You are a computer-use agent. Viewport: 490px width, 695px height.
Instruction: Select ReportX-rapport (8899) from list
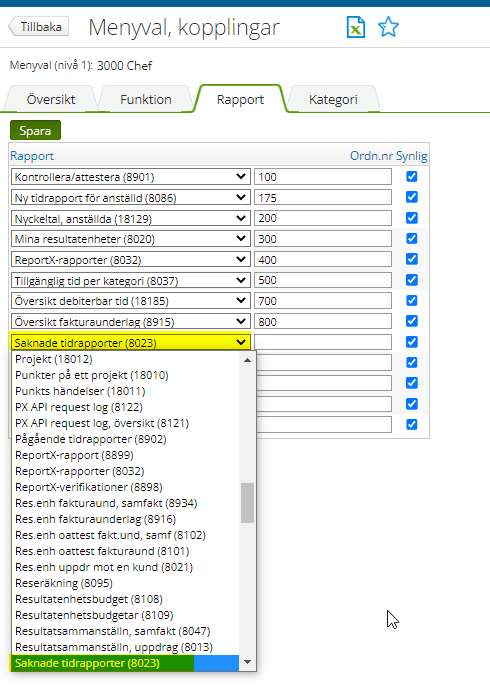(125, 455)
